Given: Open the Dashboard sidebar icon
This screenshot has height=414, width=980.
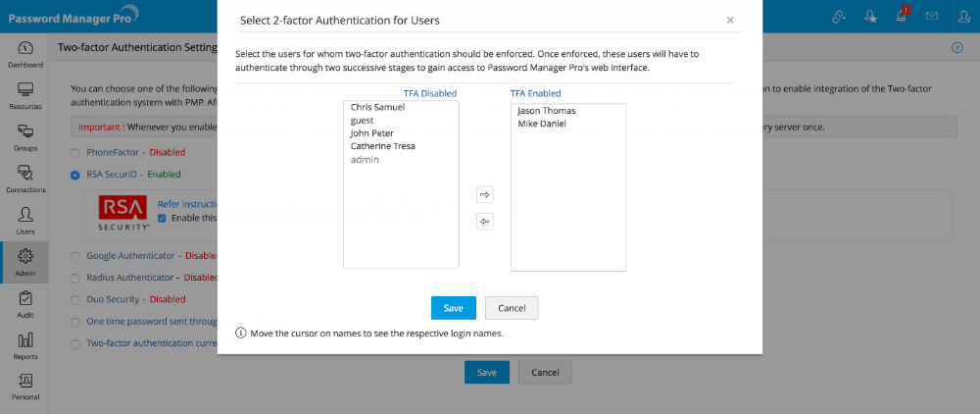Looking at the screenshot, I should point(25,53).
